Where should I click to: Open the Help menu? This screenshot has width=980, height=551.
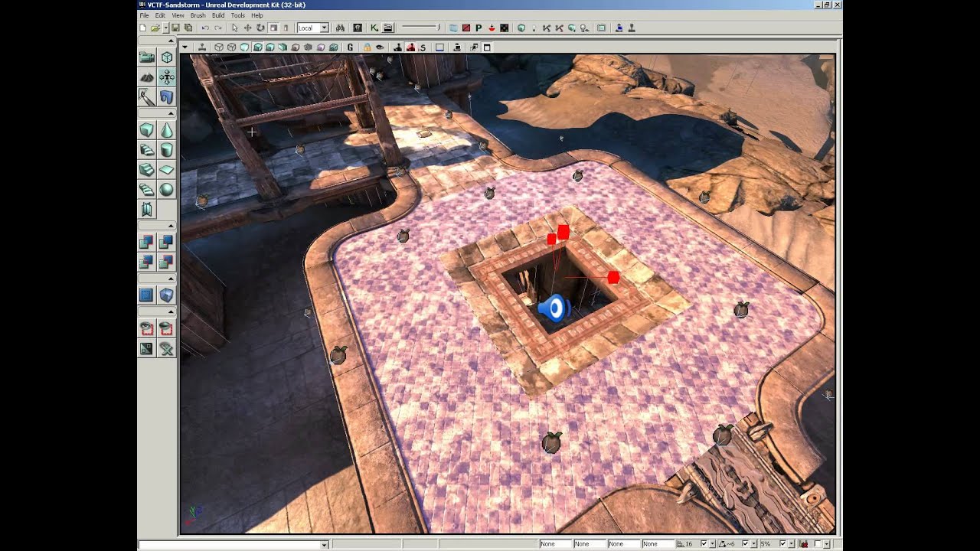point(257,15)
